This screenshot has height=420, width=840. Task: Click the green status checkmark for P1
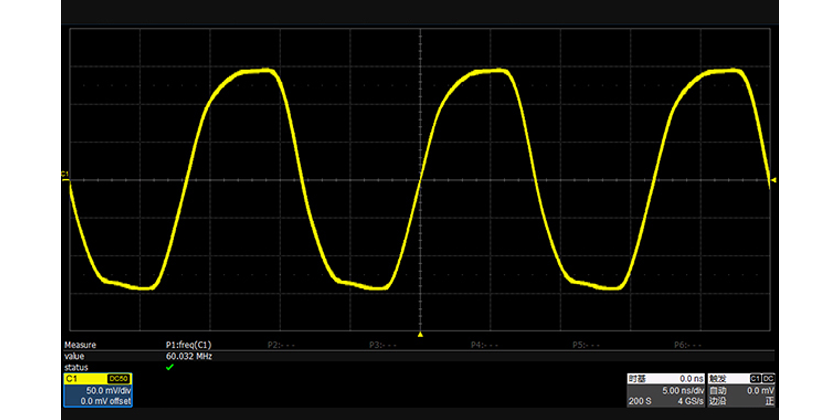click(x=170, y=367)
